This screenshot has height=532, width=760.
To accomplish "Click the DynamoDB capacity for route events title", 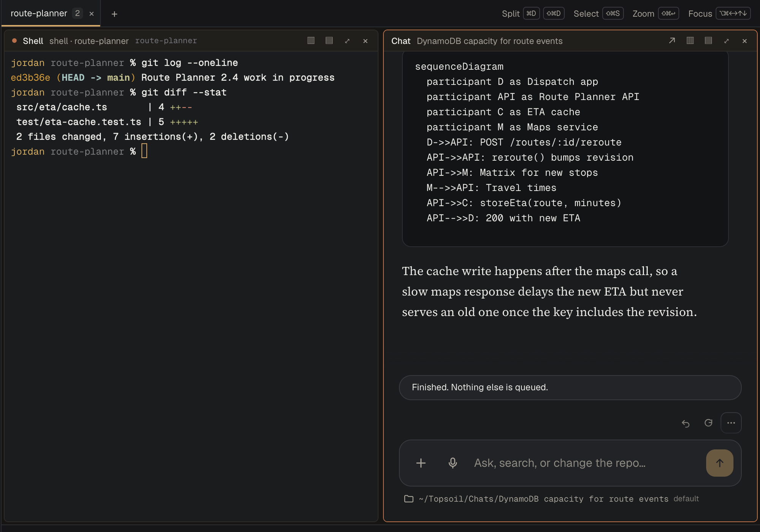I will tap(489, 41).
